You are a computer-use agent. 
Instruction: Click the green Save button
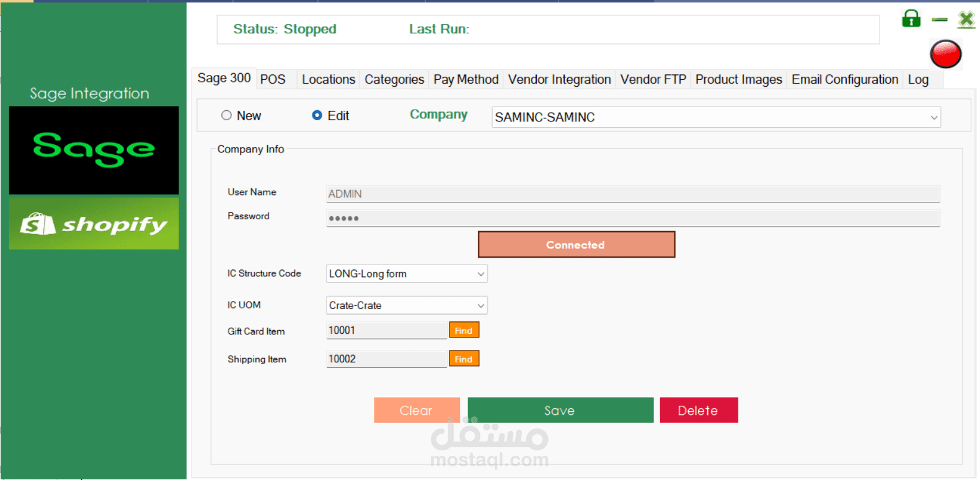click(x=560, y=410)
